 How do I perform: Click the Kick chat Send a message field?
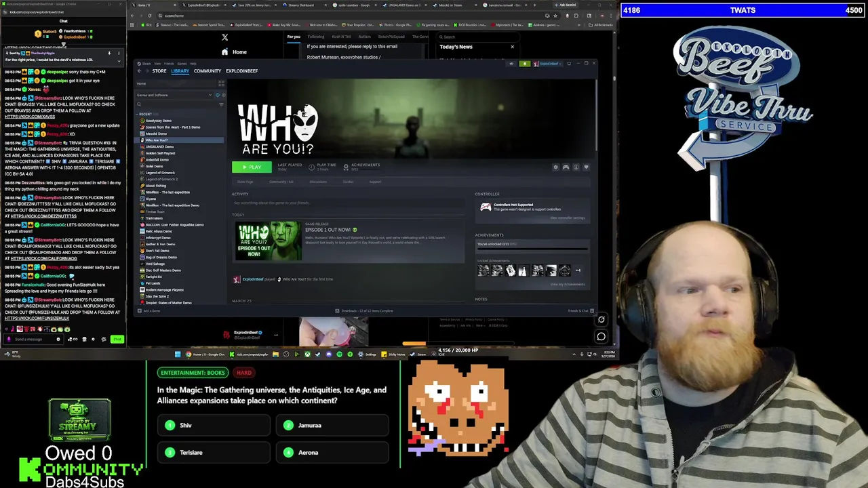coord(34,339)
